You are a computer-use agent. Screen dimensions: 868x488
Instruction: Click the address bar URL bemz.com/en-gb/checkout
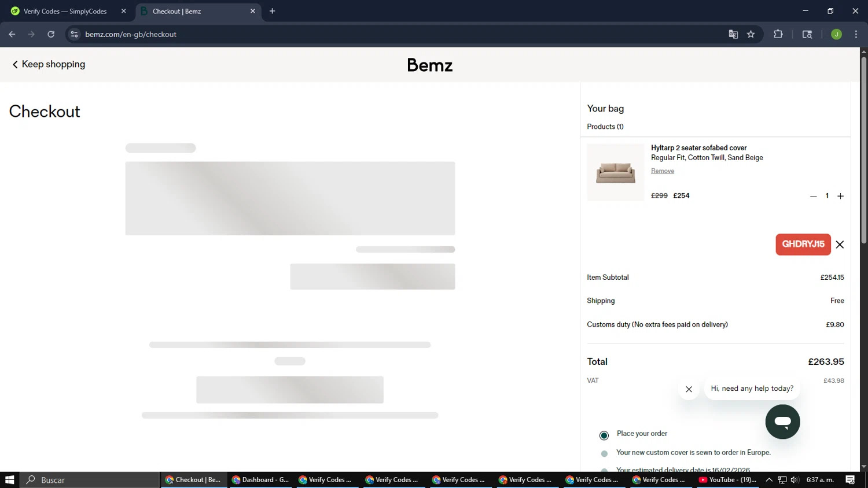coord(131,34)
